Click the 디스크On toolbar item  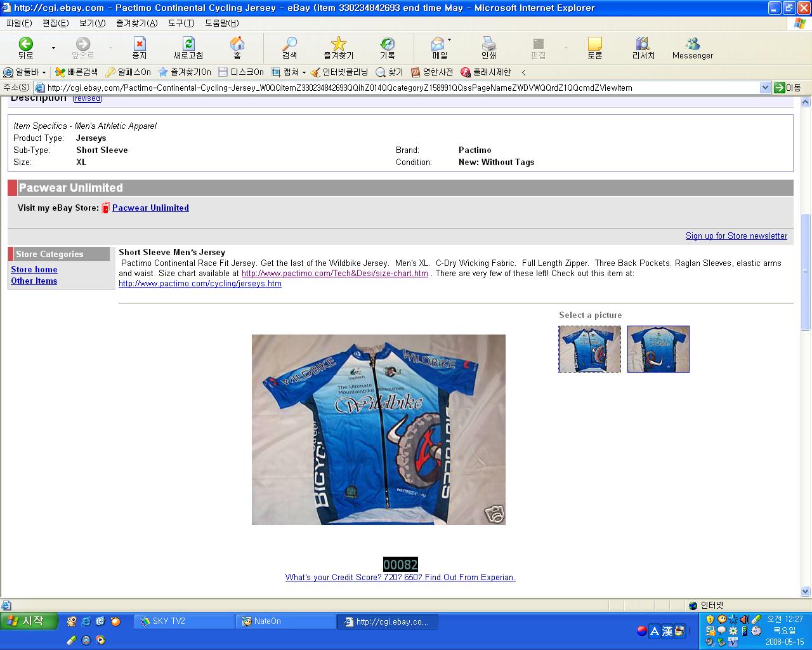[241, 72]
